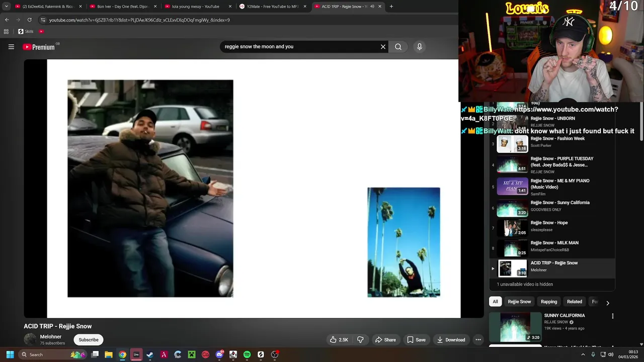This screenshot has width=644, height=362.
Task: Select the current ACID TRIP playlist entry
Action: point(552,268)
